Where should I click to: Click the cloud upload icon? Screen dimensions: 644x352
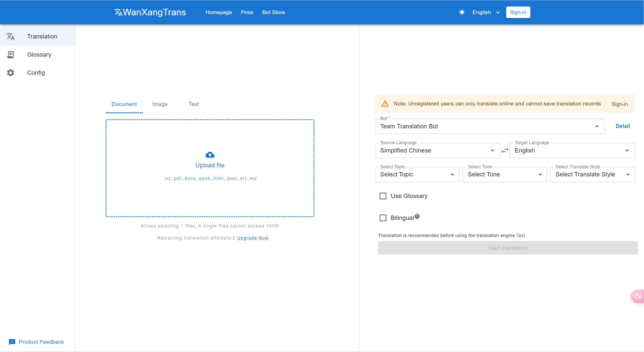210,155
